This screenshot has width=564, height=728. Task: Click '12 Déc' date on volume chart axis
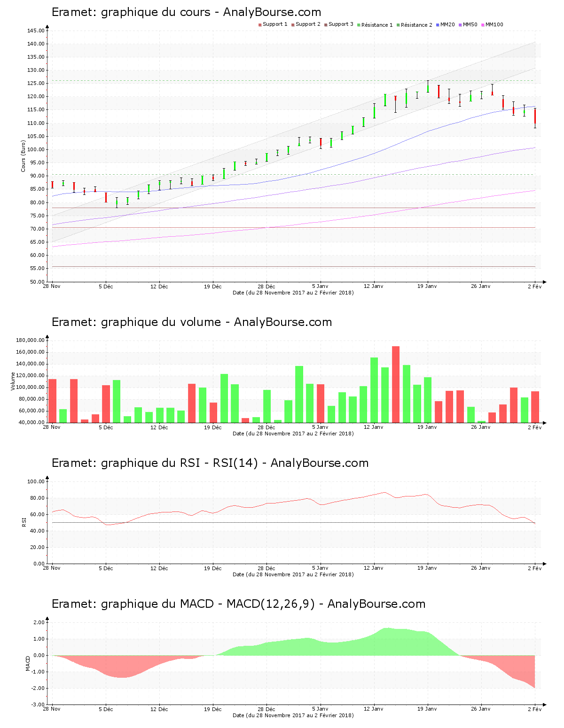click(x=159, y=427)
